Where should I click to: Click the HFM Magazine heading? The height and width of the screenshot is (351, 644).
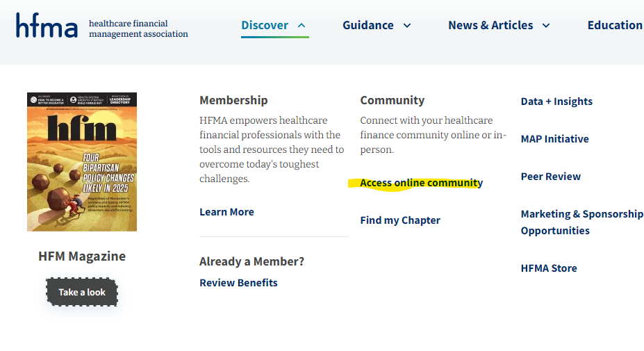pos(82,256)
